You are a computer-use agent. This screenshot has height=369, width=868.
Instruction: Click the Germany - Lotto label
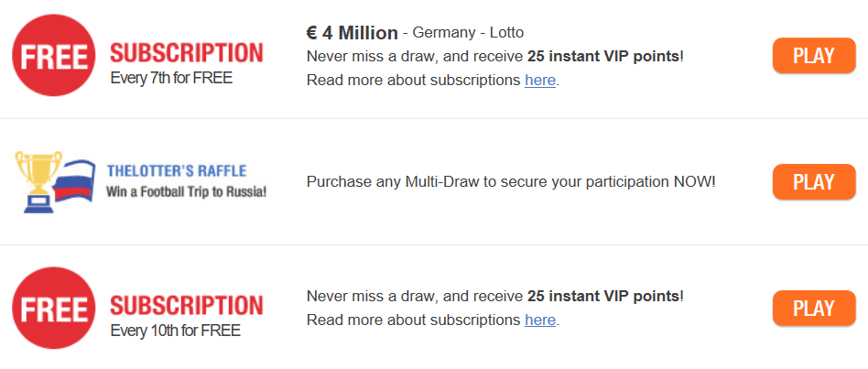[468, 33]
